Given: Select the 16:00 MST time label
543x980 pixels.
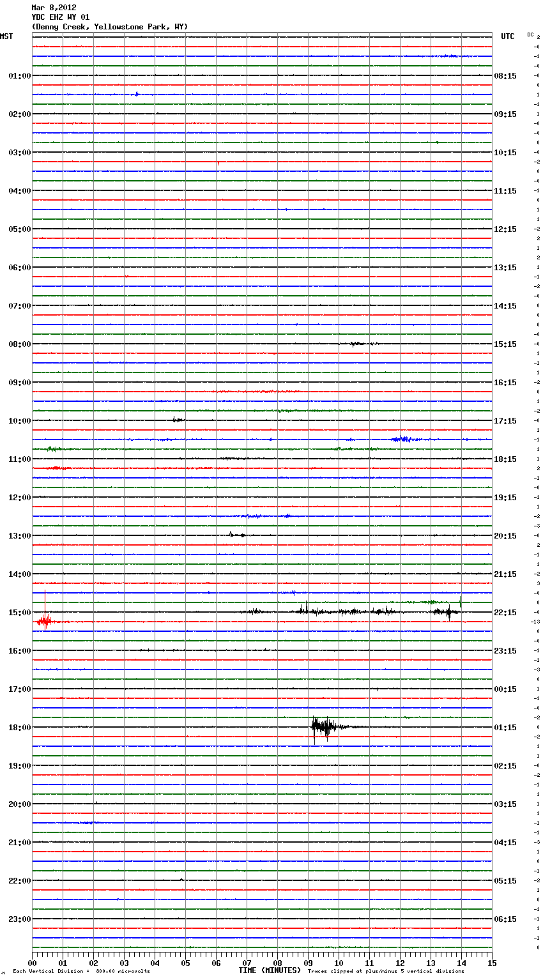Looking at the screenshot, I should click(x=19, y=651).
